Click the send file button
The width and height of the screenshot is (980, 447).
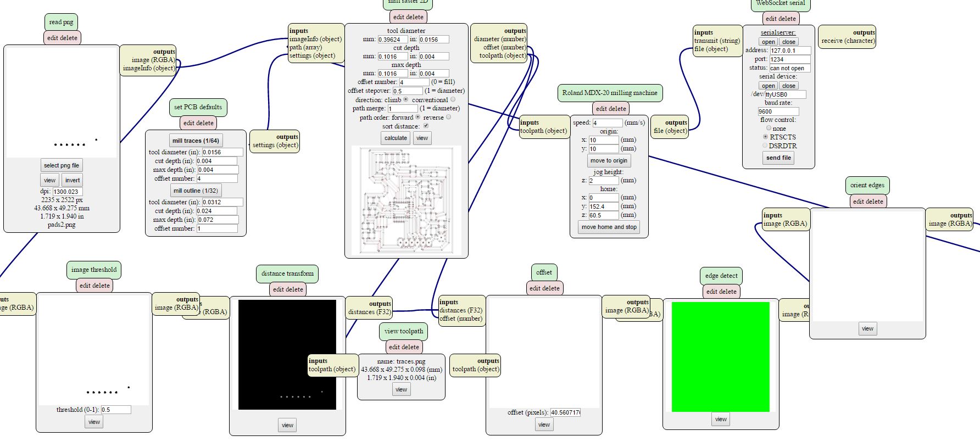(778, 158)
